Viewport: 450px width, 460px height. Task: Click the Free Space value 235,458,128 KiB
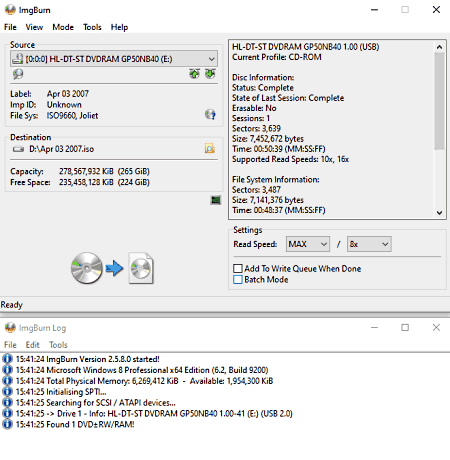click(86, 182)
